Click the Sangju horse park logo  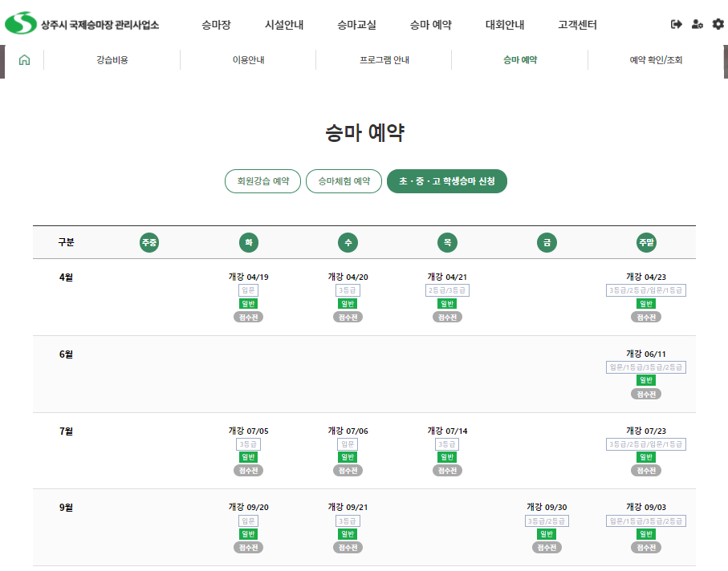[82, 24]
